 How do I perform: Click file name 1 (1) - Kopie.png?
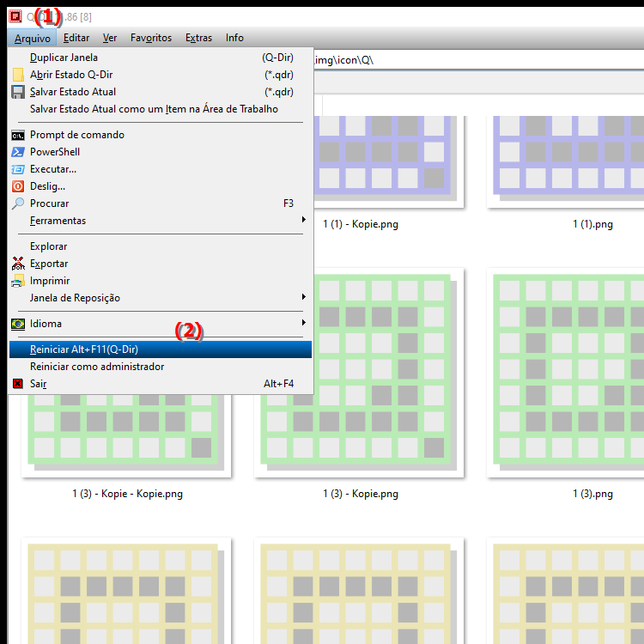tap(360, 224)
